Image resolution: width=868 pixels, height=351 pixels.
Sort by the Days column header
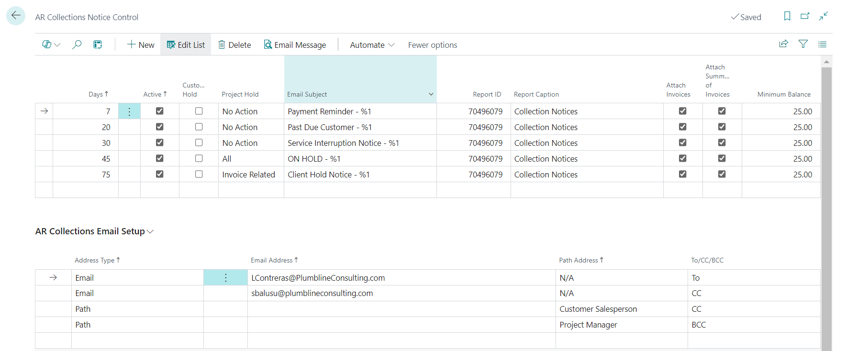pos(99,94)
